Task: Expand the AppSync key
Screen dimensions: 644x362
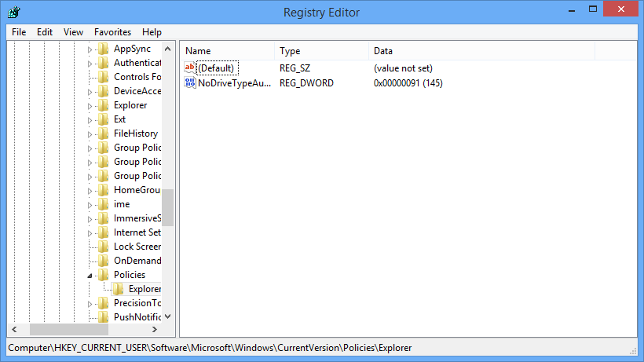Action: (90, 49)
